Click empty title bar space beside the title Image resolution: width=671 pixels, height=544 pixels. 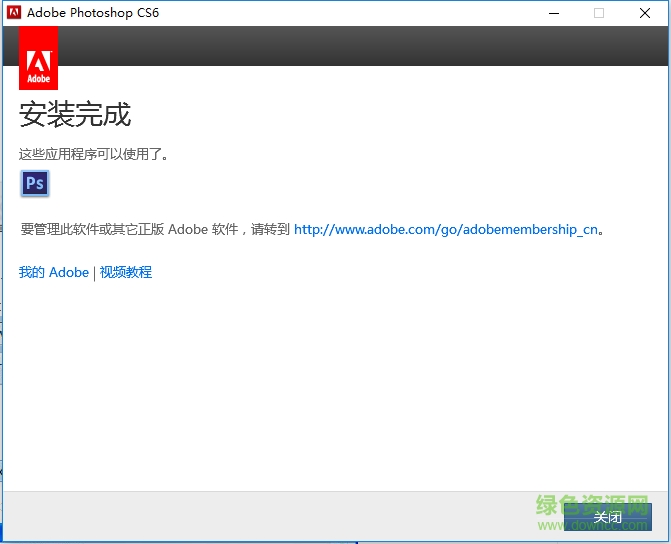coord(350,13)
